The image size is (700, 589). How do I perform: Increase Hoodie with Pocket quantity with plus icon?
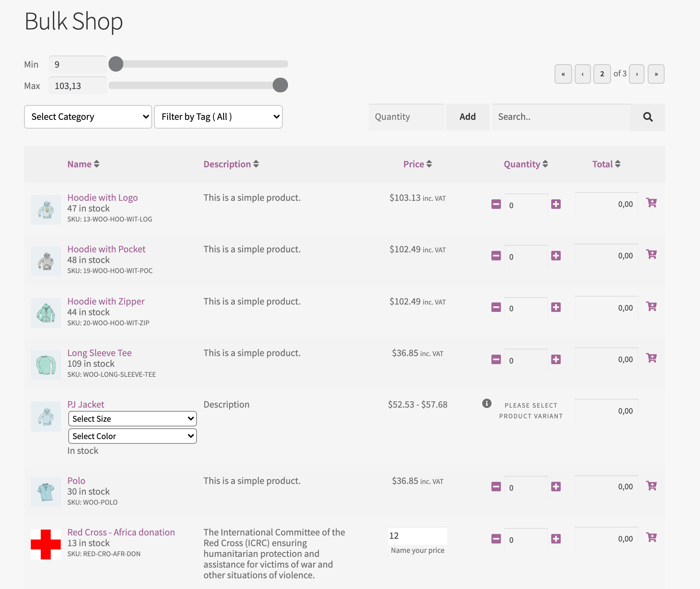[556, 255]
